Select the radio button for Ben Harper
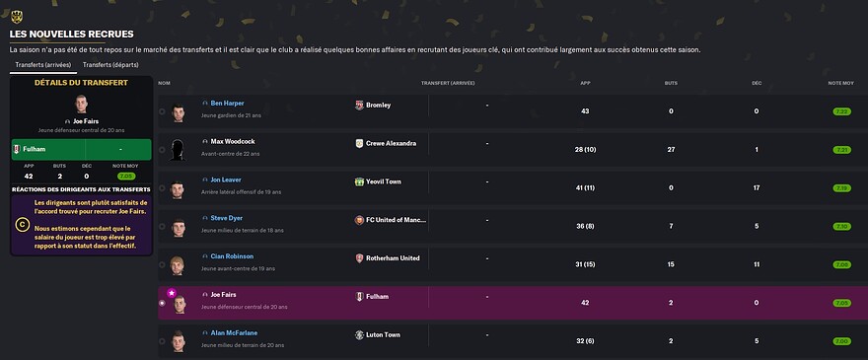The height and width of the screenshot is (360, 868). click(x=162, y=111)
